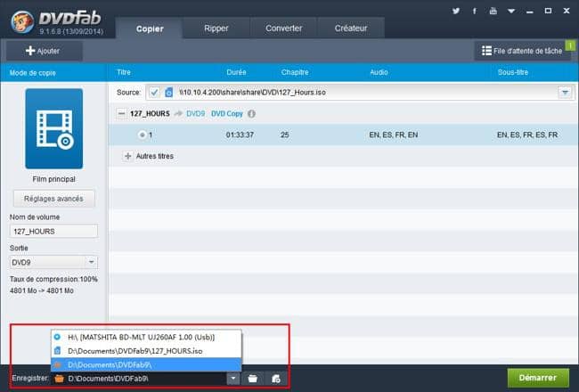Viewport: 579px width, 392px height.
Task: Toggle the Enregistrer destination dropdown arrow
Action: pyautogui.click(x=233, y=379)
